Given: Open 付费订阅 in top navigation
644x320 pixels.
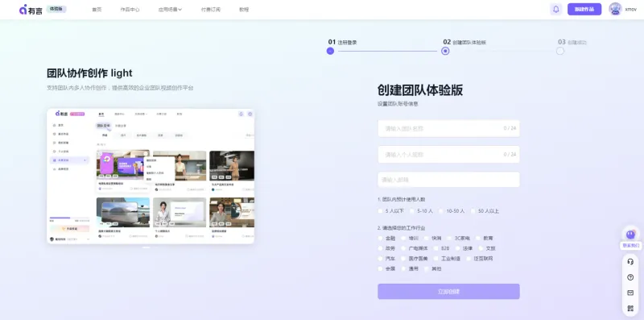Looking at the screenshot, I should click(x=211, y=10).
